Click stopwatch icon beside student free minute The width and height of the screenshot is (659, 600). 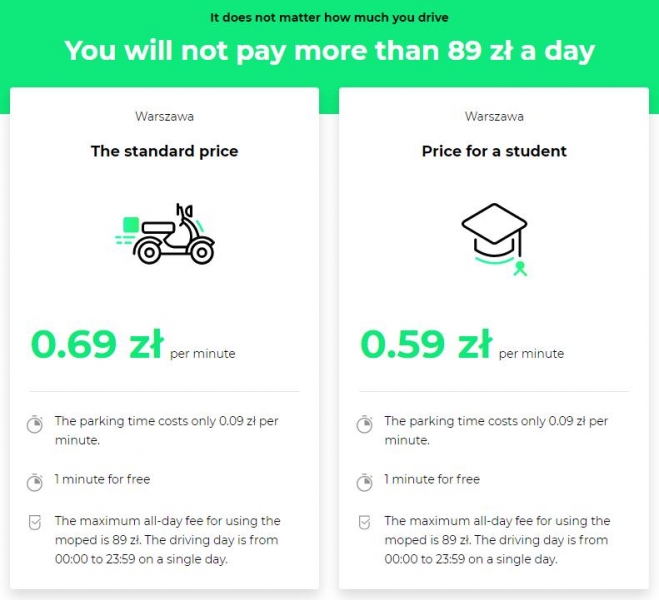(364, 482)
